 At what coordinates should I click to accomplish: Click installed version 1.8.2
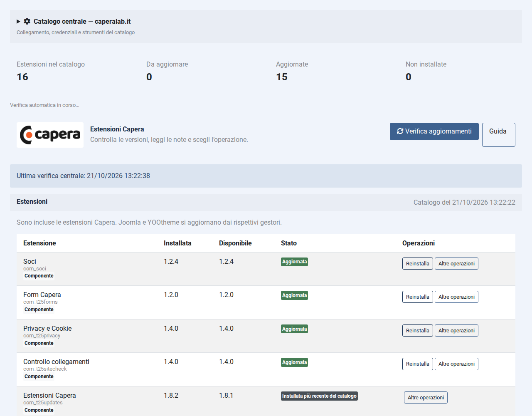point(171,395)
